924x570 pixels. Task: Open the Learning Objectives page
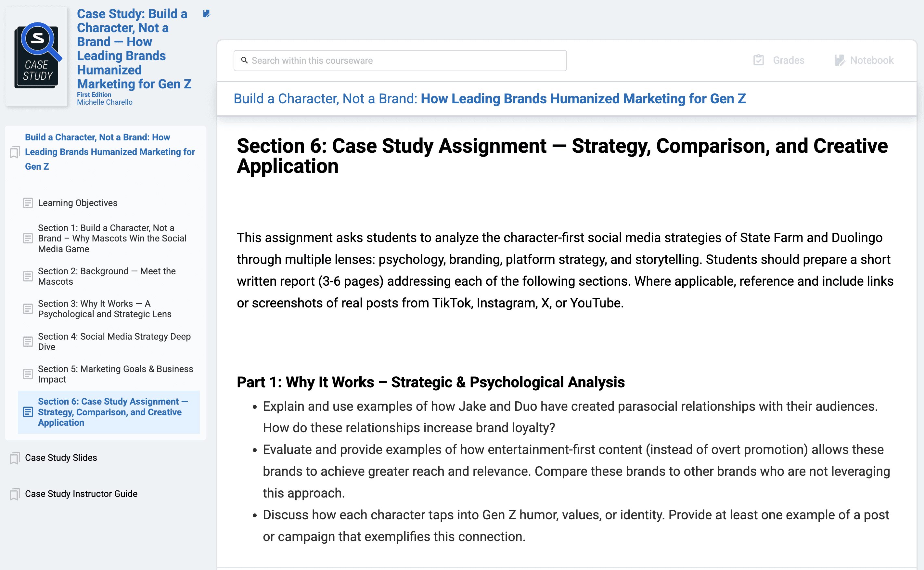pos(78,203)
